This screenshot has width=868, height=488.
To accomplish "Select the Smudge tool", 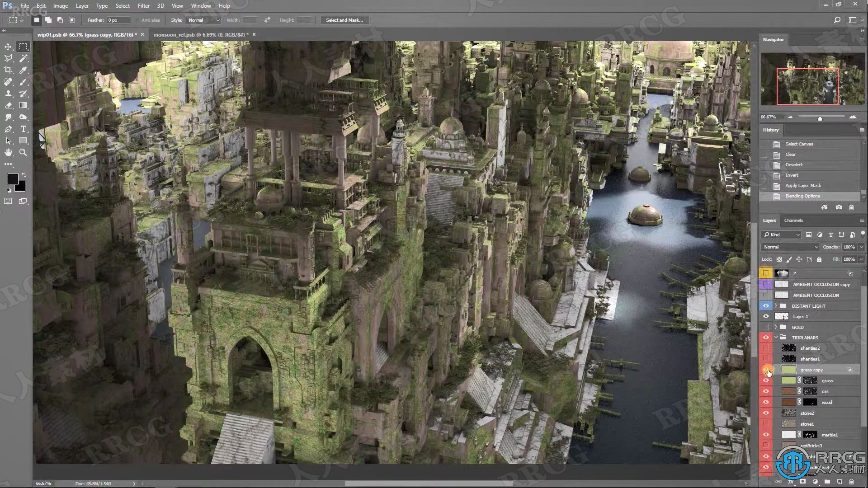I will [x=8, y=117].
